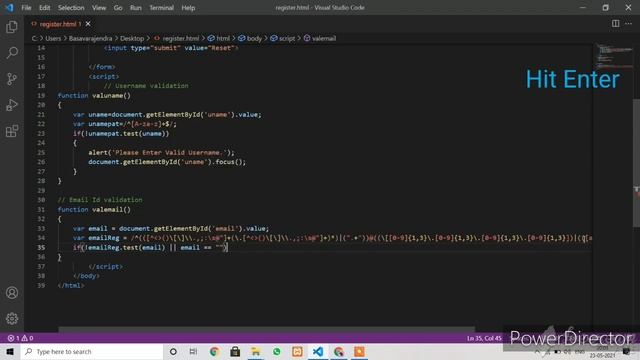Open the Accounts menu icon
The width and height of the screenshot is (640, 360).
pyautogui.click(x=12, y=293)
